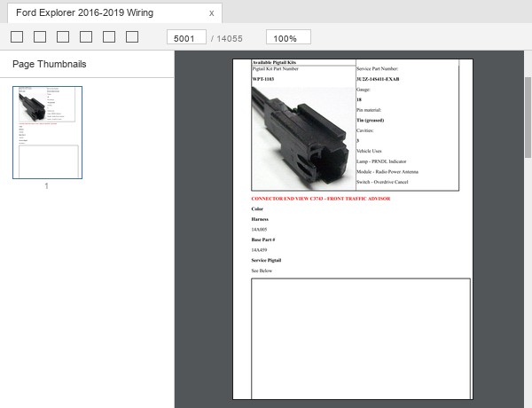Viewport: 532px width, 408px height.
Task: Select the Ford Explorer 2016-2019 Wiring tab
Action: (x=114, y=13)
